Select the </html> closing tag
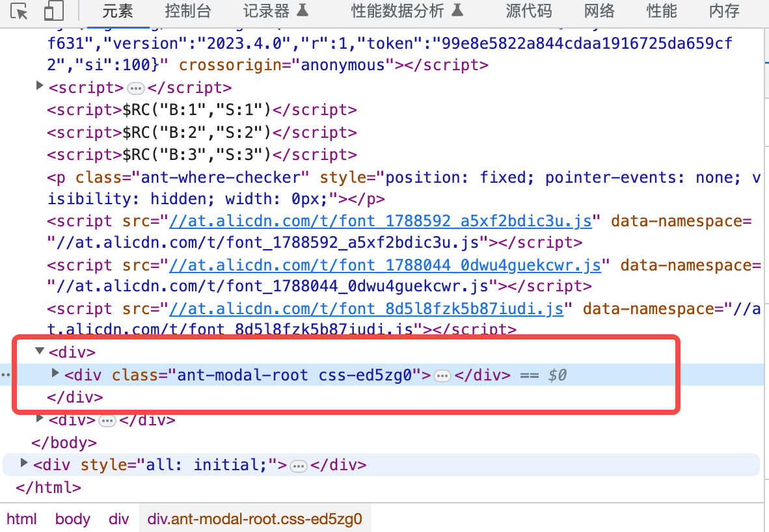Viewport: 769px width, 532px height. (49, 488)
